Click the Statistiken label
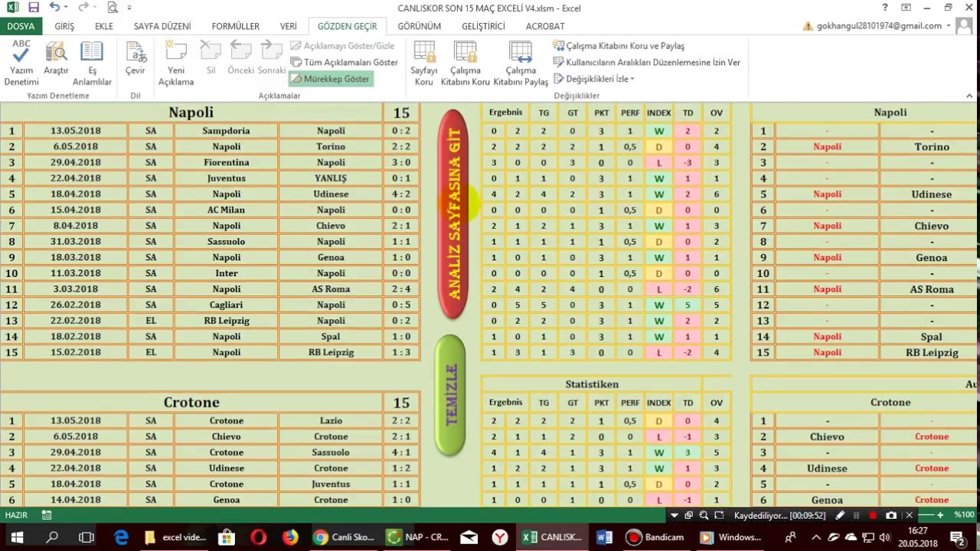980x551 pixels. 592,384
